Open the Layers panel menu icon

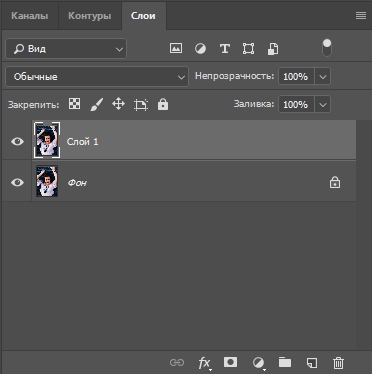pyautogui.click(x=361, y=15)
